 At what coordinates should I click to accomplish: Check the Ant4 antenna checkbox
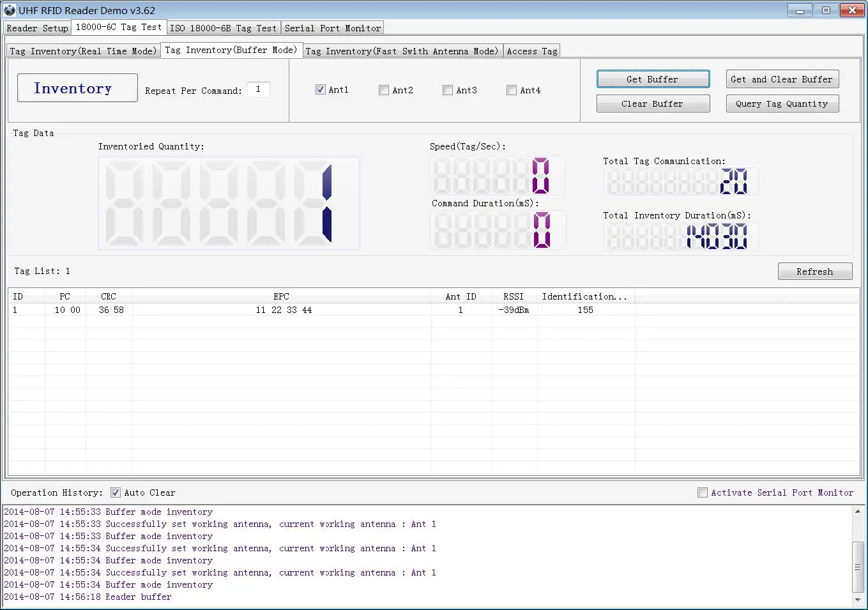(511, 89)
